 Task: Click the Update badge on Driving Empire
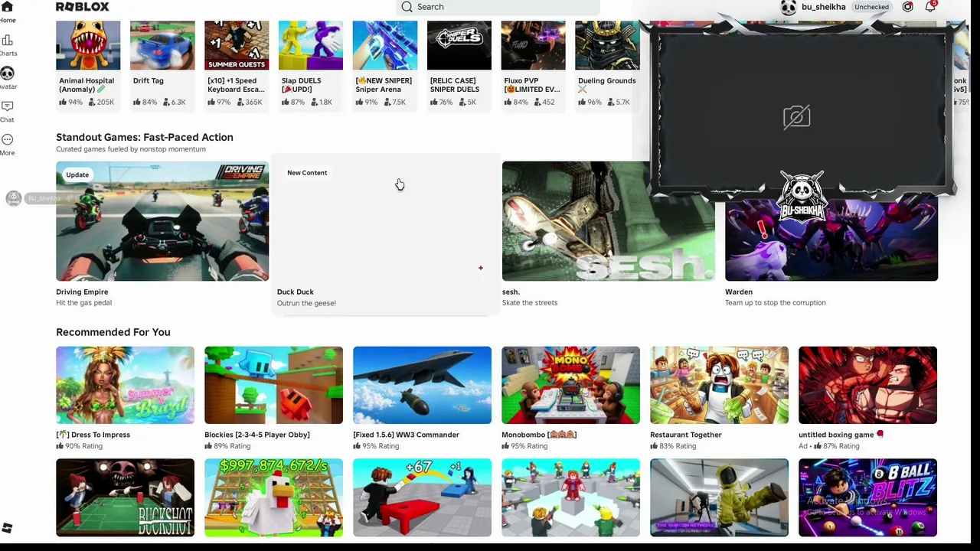77,174
